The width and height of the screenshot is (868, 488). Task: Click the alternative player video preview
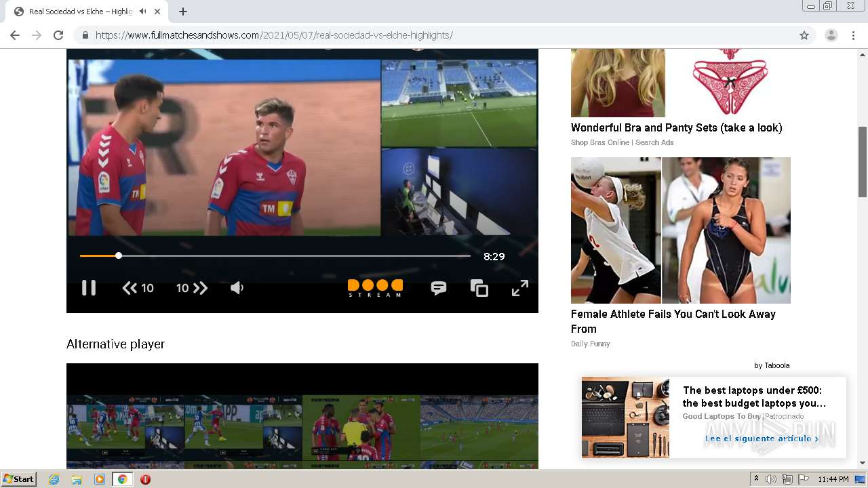302,416
